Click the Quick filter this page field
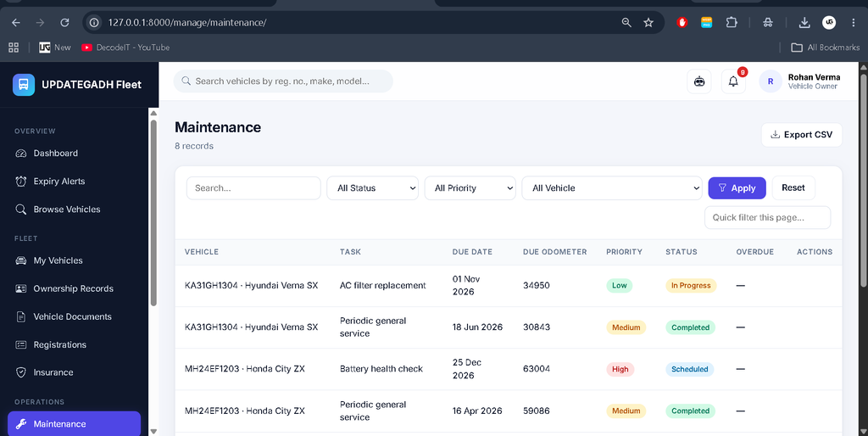 click(767, 218)
